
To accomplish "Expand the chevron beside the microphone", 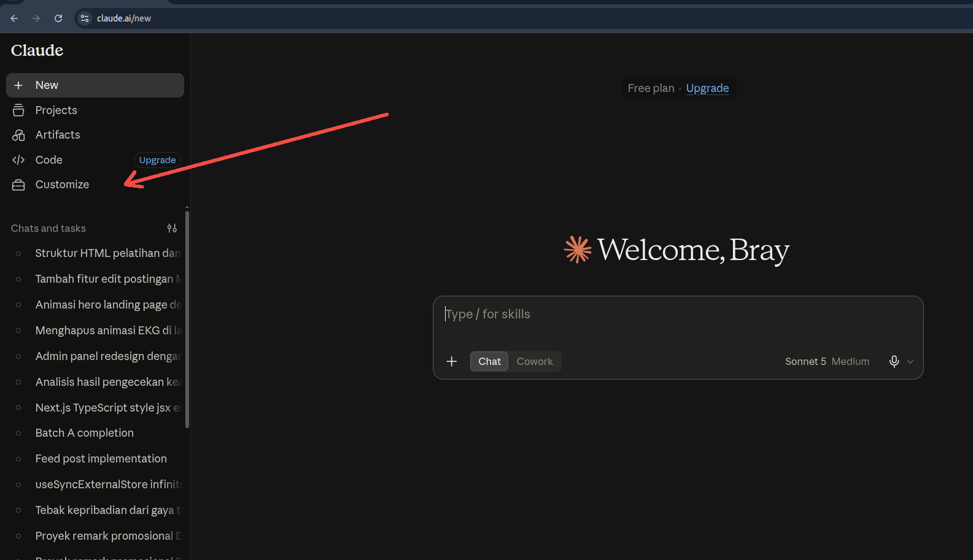I will [910, 362].
